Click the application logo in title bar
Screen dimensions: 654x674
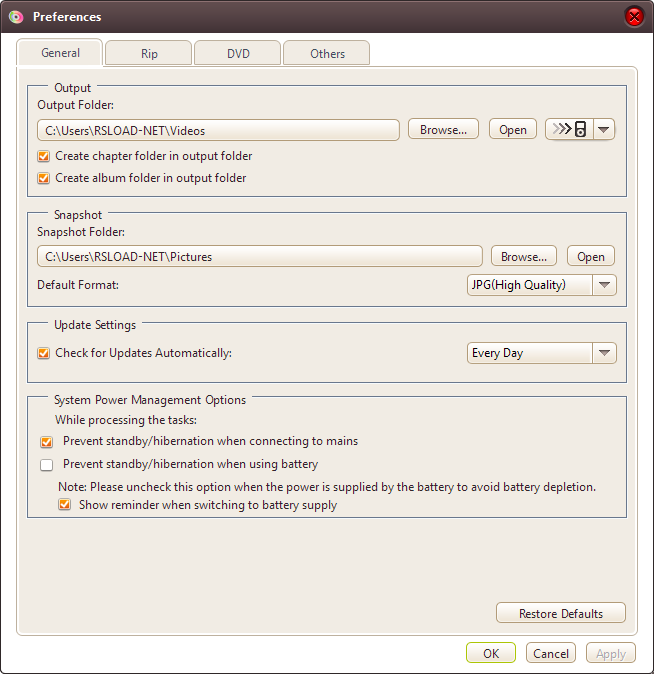coord(16,17)
